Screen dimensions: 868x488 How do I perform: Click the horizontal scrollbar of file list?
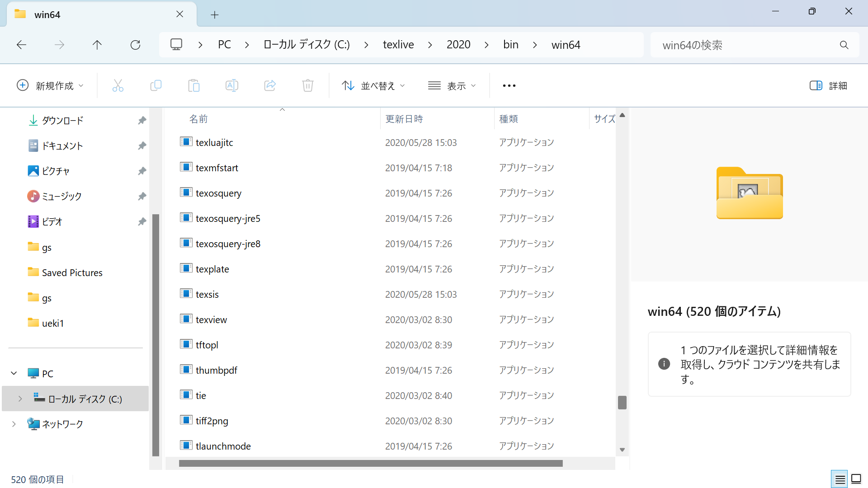coord(371,464)
